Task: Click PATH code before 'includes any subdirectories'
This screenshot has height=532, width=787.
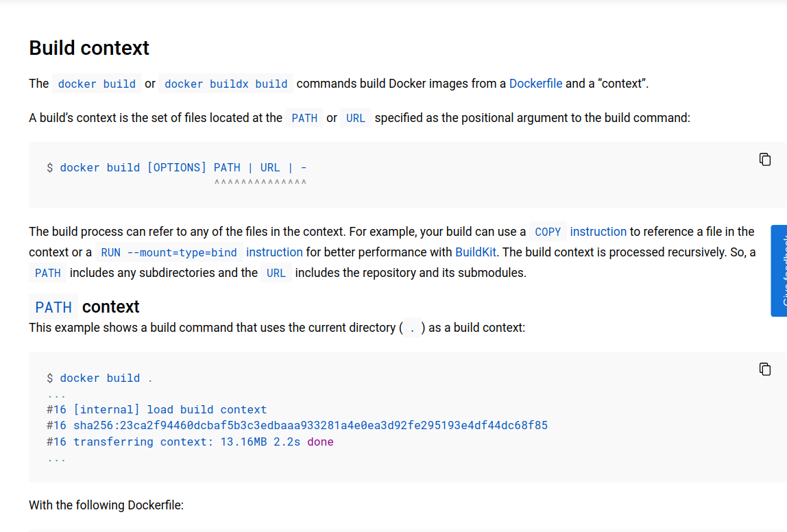Action: 48,273
